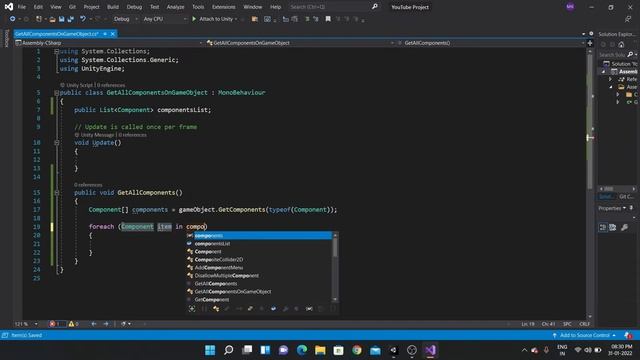Viewport: 640px width, 360px height.
Task: Open the File menu
Action: pyautogui.click(x=22, y=7)
